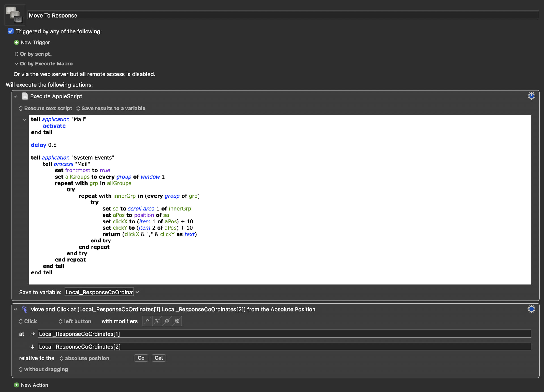The image size is (544, 392).
Task: Open gear menu for Execute AppleScript action
Action: tap(531, 96)
